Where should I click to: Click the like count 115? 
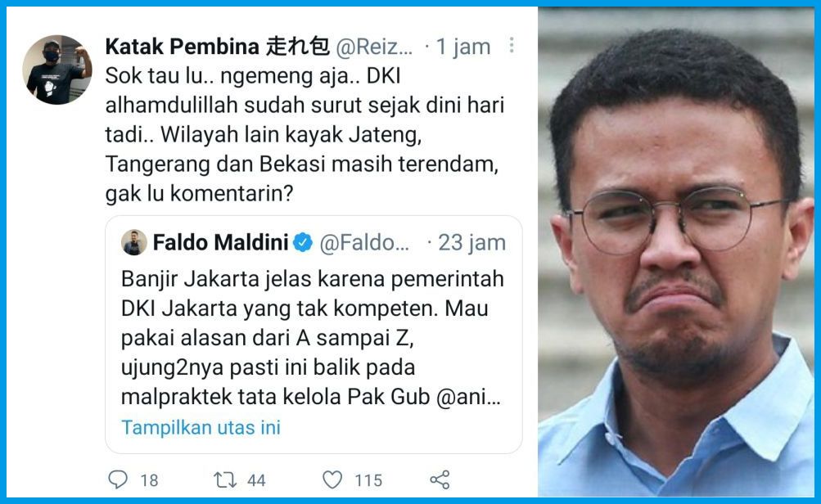point(368,480)
